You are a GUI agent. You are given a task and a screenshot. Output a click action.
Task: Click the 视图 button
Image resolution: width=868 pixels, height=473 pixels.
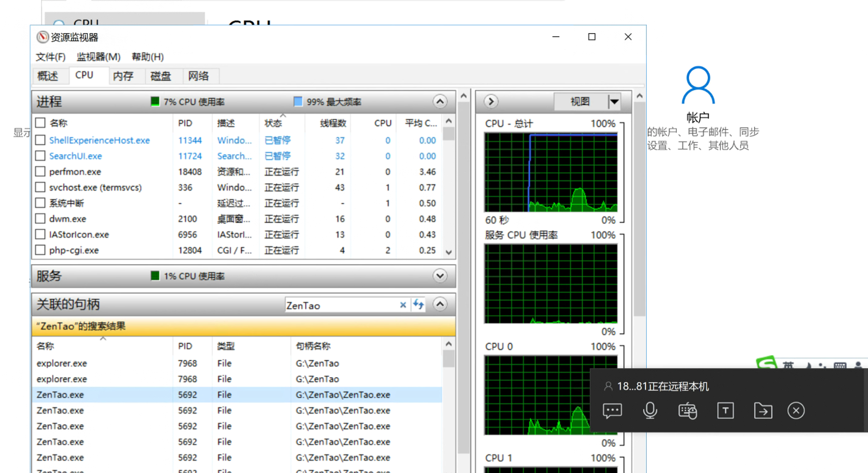(x=580, y=102)
